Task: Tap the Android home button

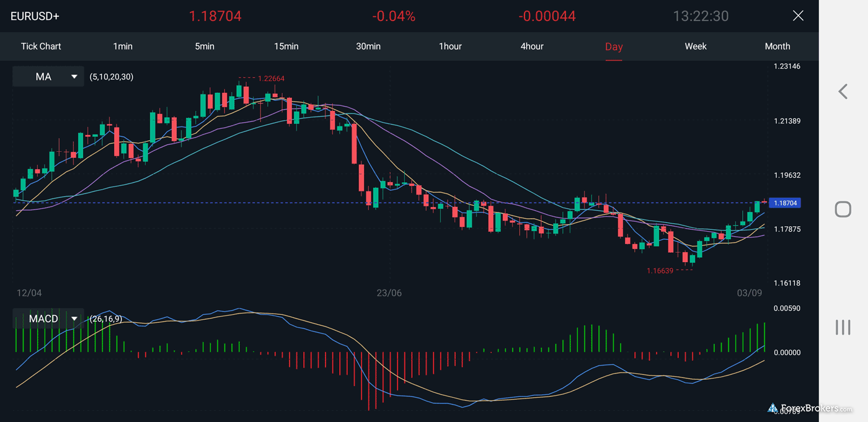Action: [843, 209]
